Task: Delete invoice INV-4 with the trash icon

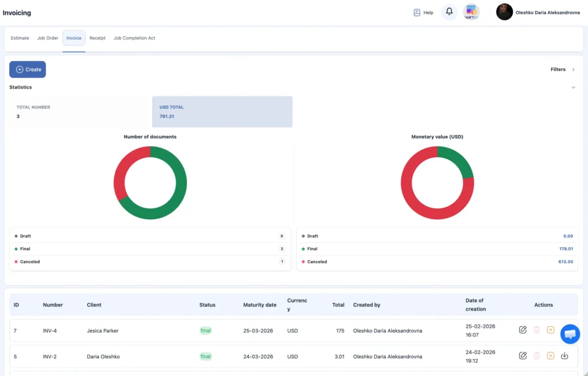Action: click(x=537, y=330)
